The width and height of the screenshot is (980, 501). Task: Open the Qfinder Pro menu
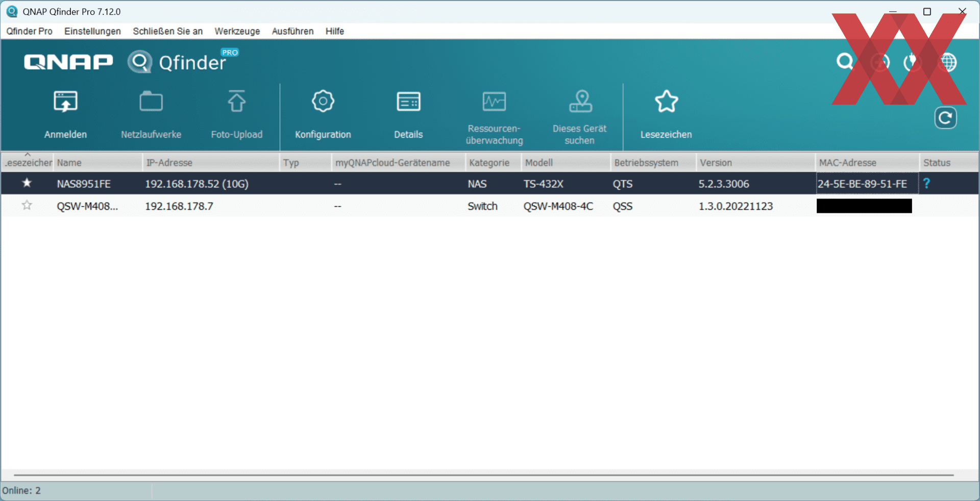29,31
